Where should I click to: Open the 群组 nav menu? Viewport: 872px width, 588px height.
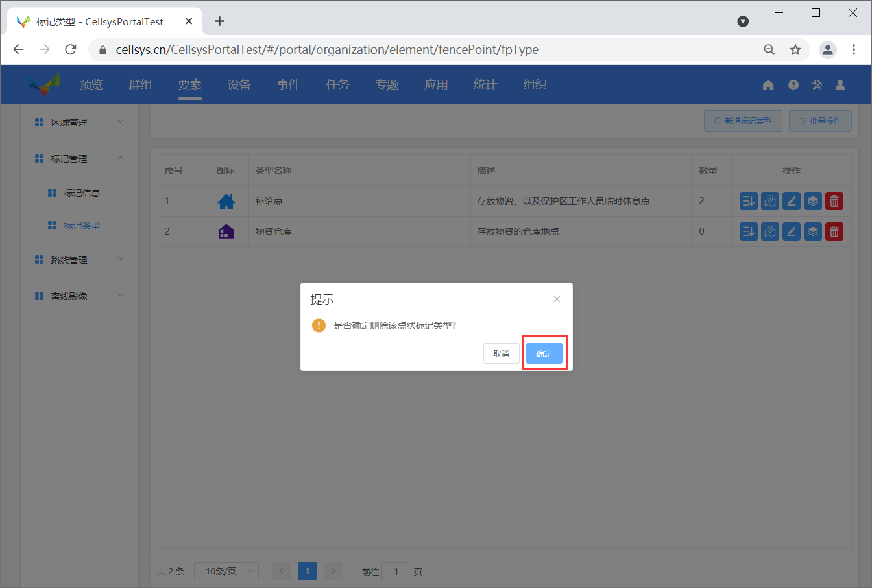click(x=140, y=85)
